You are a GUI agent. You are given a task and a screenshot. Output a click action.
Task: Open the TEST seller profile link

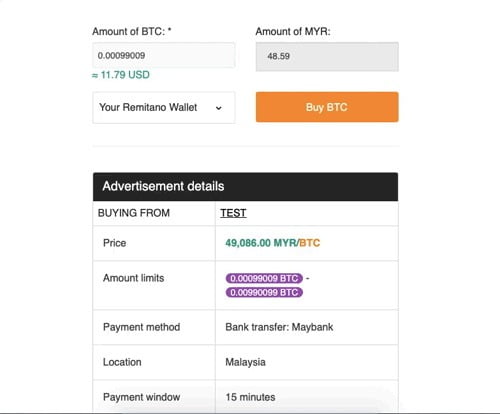pyautogui.click(x=233, y=213)
